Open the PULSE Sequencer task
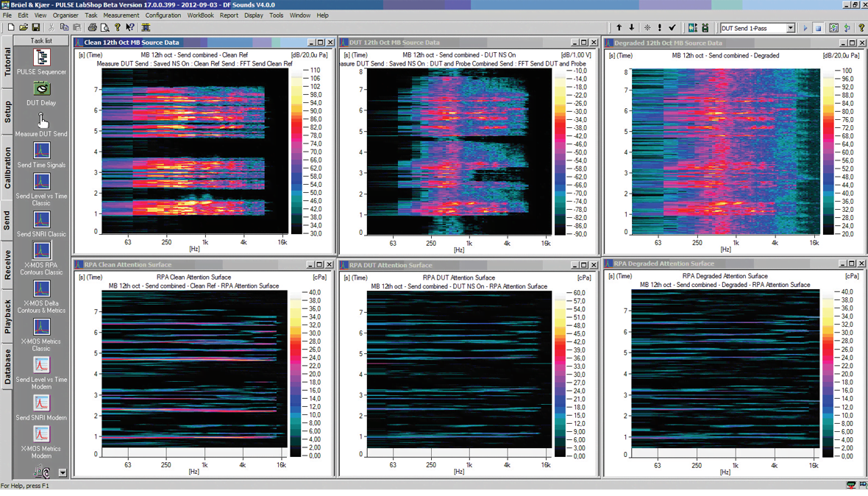This screenshot has width=868, height=496. point(42,57)
